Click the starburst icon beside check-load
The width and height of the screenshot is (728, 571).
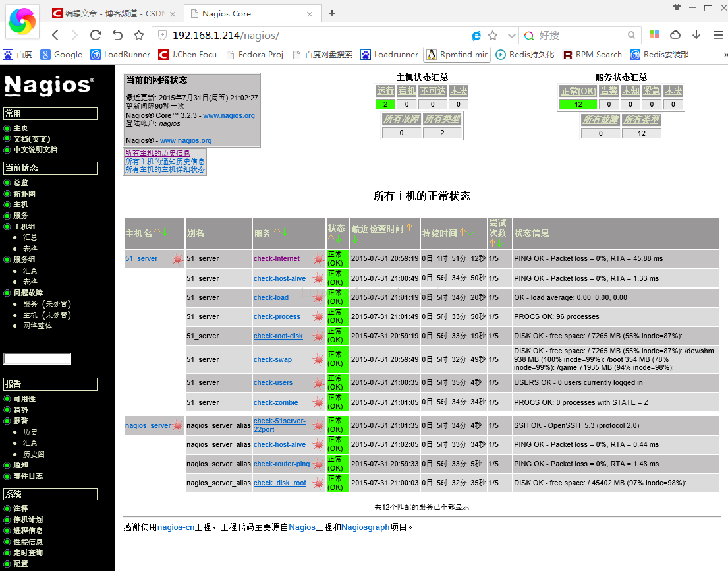(318, 298)
